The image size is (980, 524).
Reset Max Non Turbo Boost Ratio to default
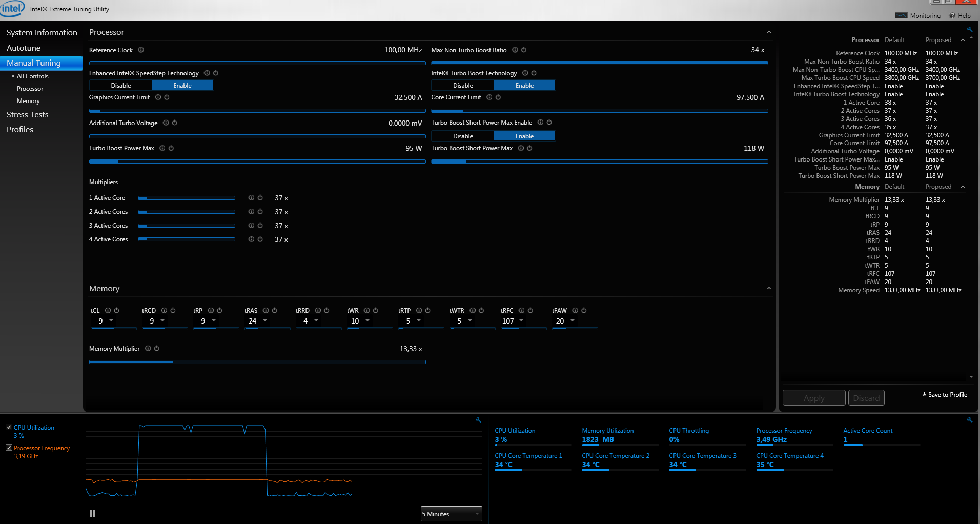pyautogui.click(x=523, y=50)
